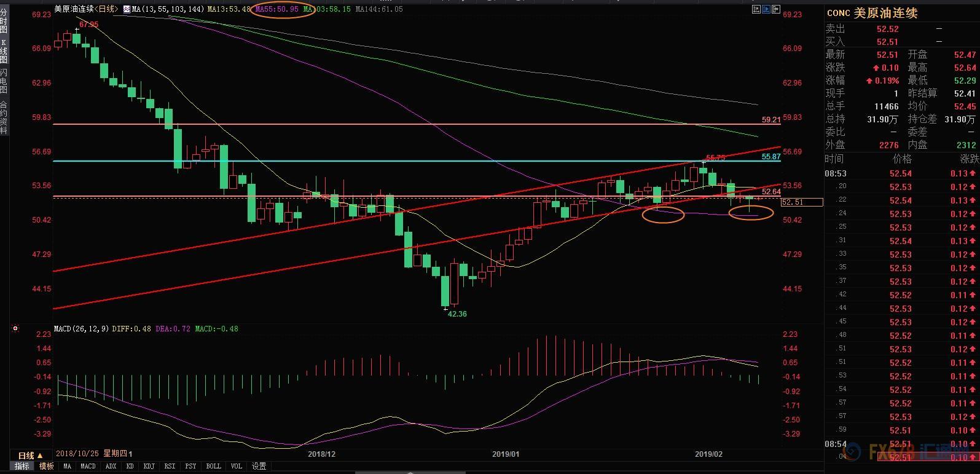Apply the PSY indicator button
This screenshot has height=474, width=980.
(190, 466)
